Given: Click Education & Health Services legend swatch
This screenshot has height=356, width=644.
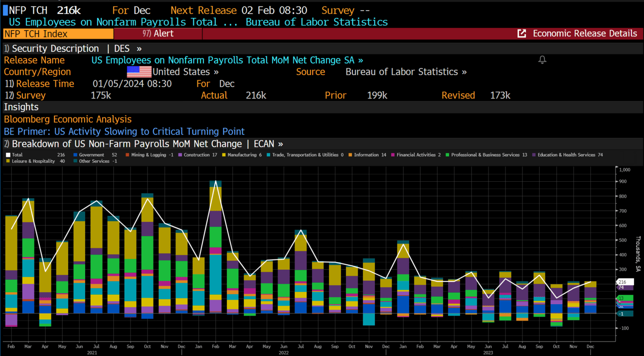Looking at the screenshot, I should click(x=534, y=155).
